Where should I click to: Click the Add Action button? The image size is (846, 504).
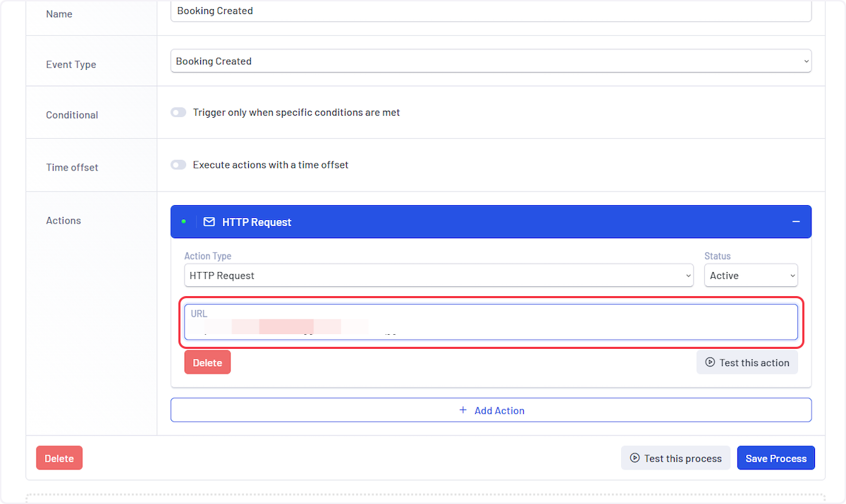[x=491, y=410]
